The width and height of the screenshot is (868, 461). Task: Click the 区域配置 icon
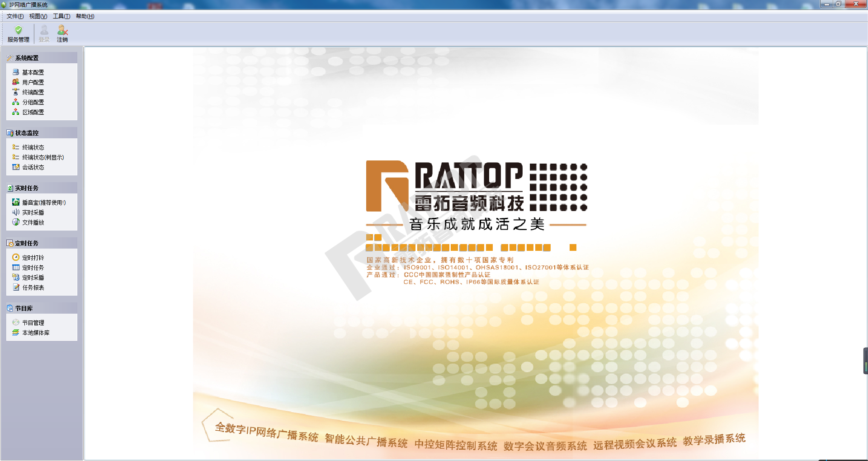click(x=16, y=112)
